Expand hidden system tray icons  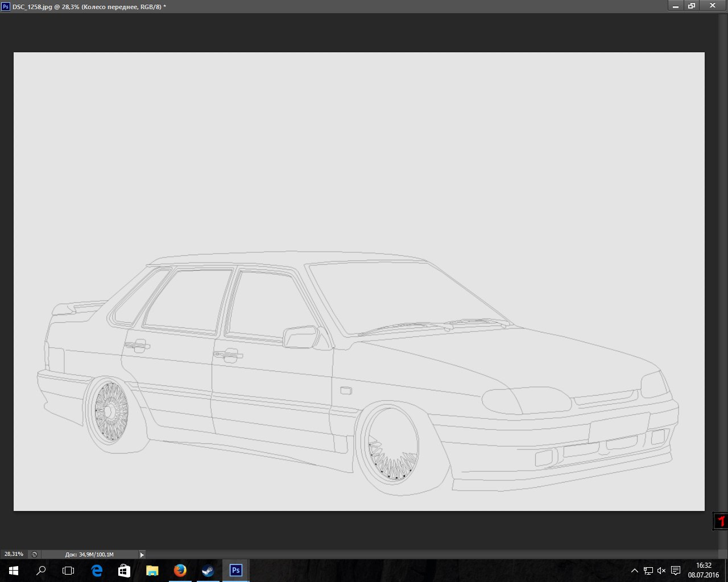tap(635, 571)
